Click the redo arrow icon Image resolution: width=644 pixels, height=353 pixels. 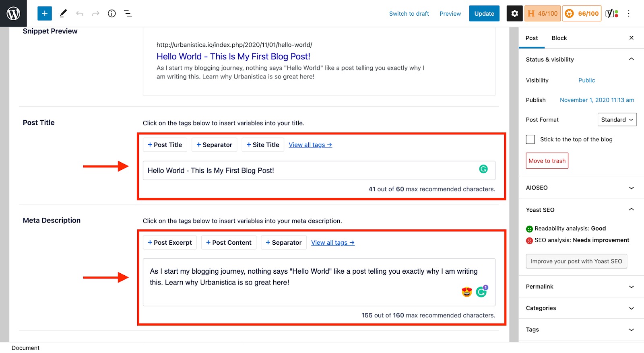point(95,14)
